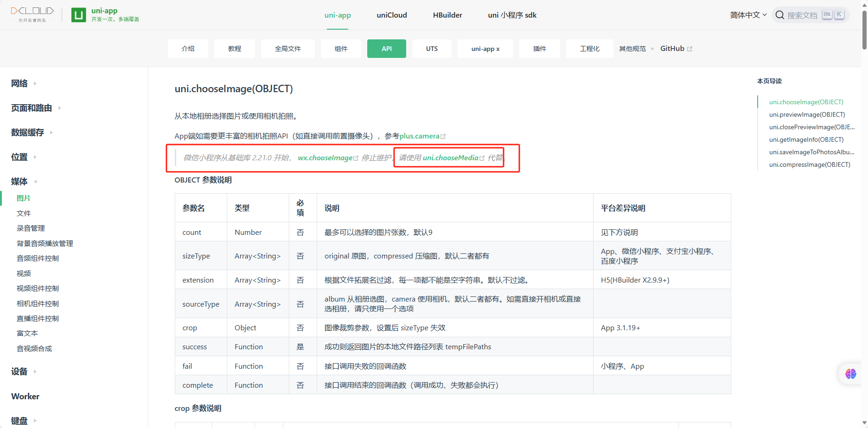Select 相机组件控制 in the sidebar
This screenshot has width=868, height=428.
click(38, 303)
